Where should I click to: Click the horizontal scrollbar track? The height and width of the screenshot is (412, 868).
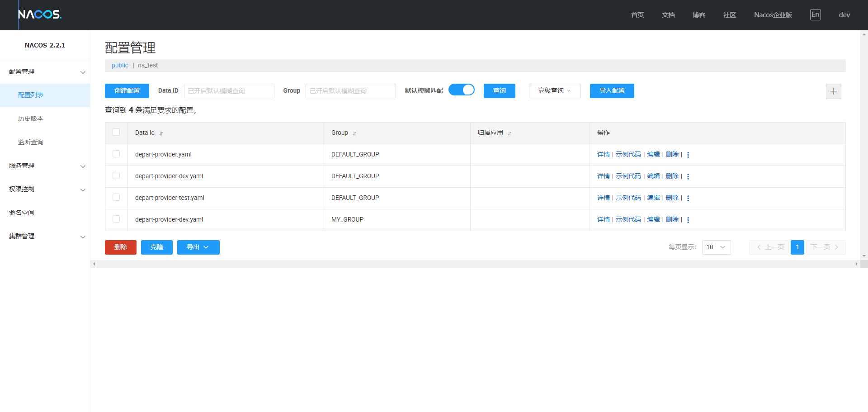pos(475,264)
